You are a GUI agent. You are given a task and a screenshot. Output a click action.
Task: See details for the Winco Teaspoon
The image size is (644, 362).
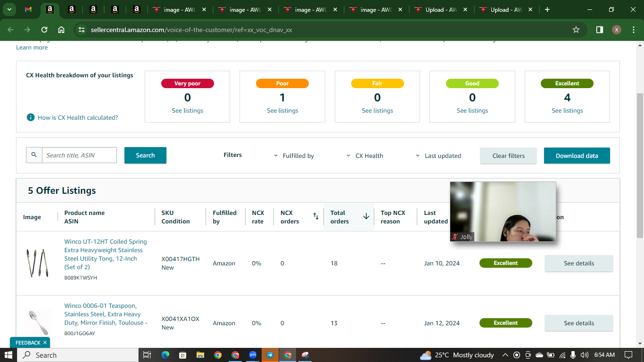pyautogui.click(x=579, y=323)
